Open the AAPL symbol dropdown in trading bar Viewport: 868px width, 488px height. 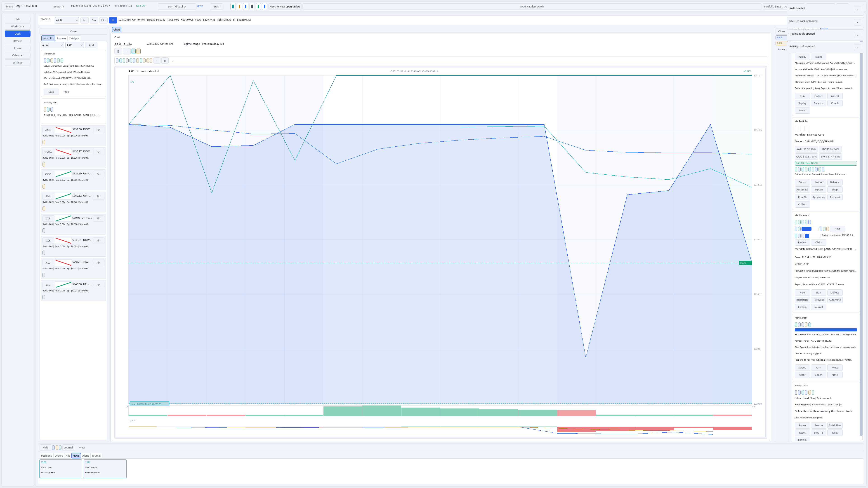(x=67, y=20)
